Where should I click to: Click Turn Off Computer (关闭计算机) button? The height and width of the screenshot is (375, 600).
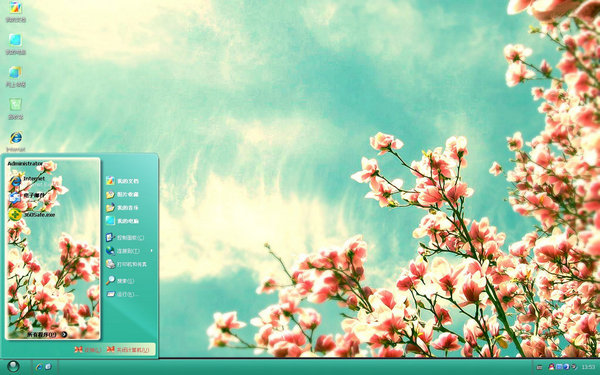click(x=128, y=349)
